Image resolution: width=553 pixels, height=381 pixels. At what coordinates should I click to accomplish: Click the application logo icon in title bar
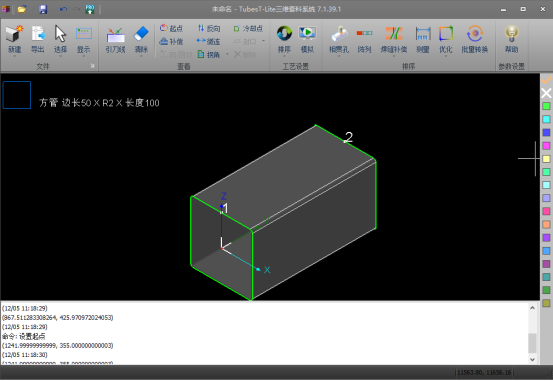click(6, 9)
